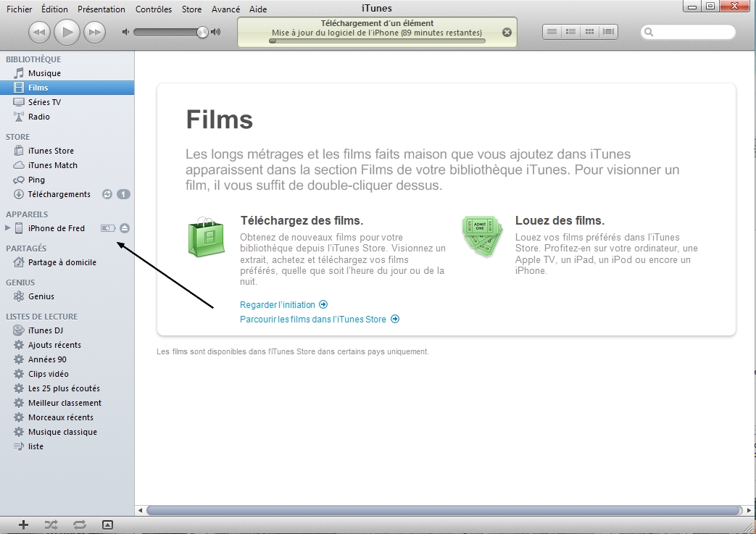Click the low volume speaker icon
The height and width of the screenshot is (534, 756).
(125, 33)
